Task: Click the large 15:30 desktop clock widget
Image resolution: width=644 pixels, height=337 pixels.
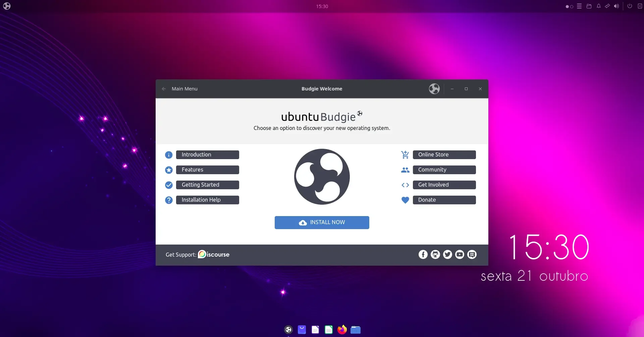Action: [549, 248]
